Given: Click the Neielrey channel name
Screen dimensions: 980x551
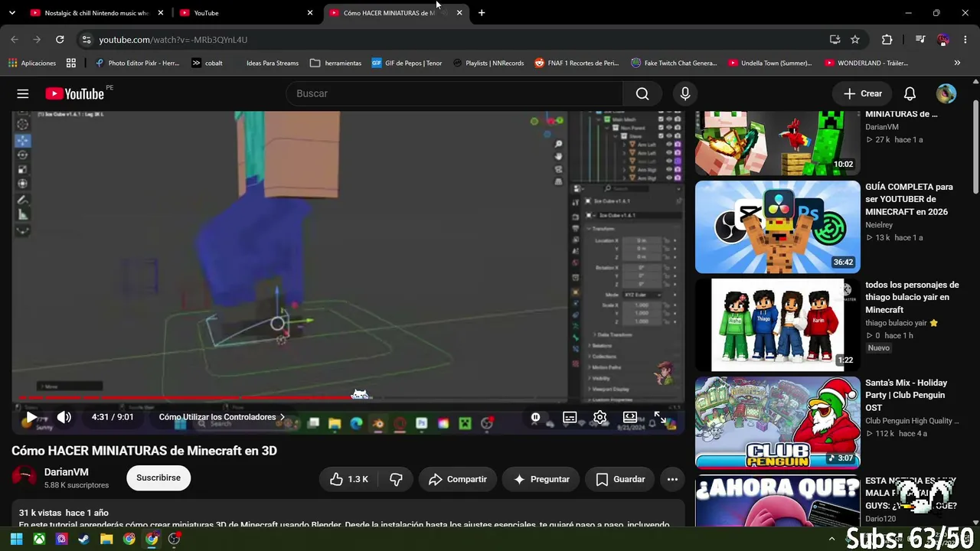Looking at the screenshot, I should click(x=879, y=225).
